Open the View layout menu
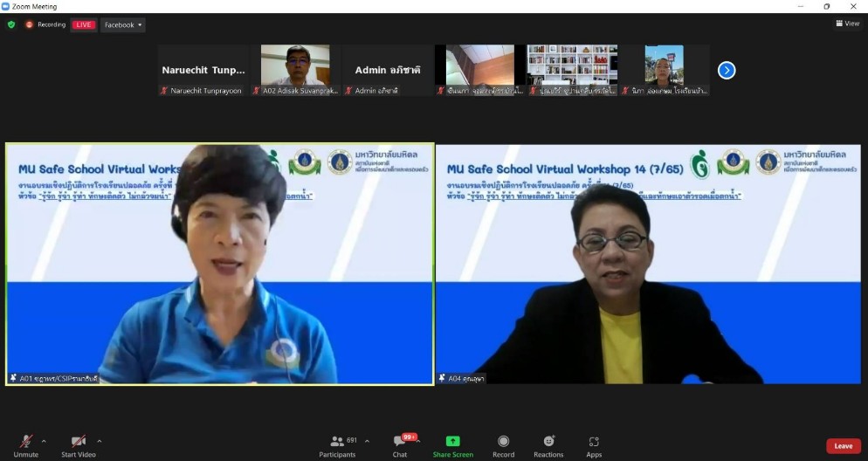Image resolution: width=868 pixels, height=461 pixels. 848,24
